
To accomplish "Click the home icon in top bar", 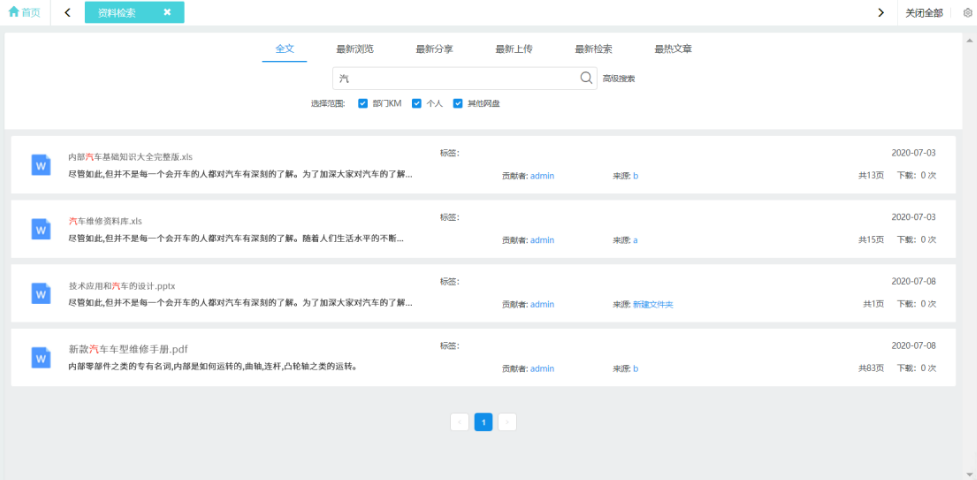I will 14,12.
